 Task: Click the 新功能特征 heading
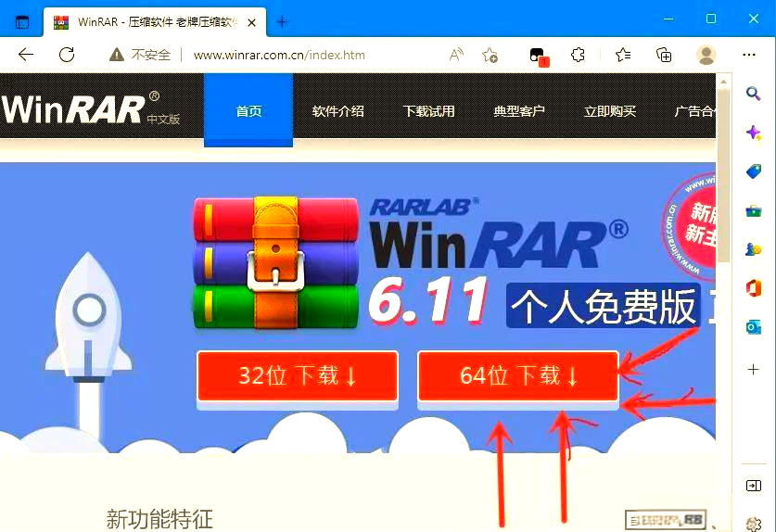click(x=159, y=519)
